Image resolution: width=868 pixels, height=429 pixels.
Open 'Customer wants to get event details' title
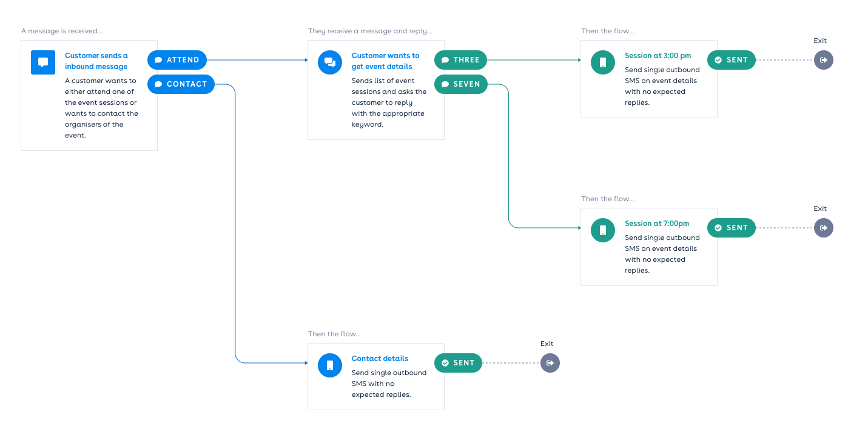385,61
